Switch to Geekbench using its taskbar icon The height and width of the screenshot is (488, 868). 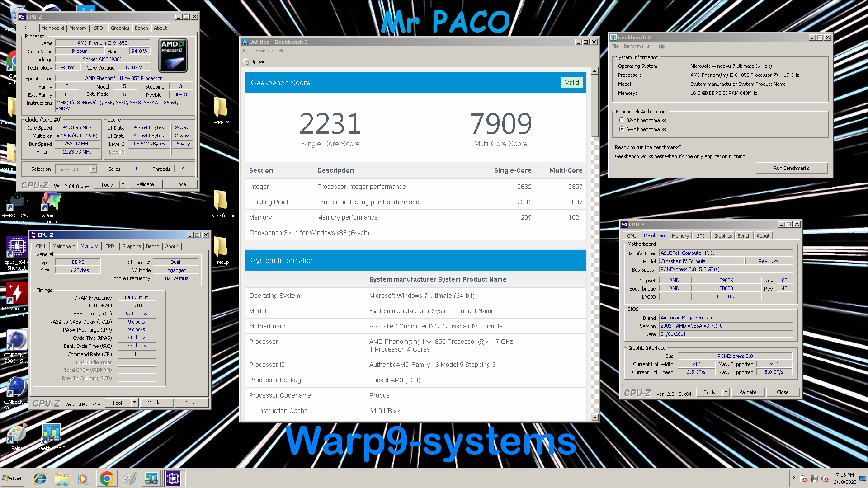pyautogui.click(x=151, y=479)
